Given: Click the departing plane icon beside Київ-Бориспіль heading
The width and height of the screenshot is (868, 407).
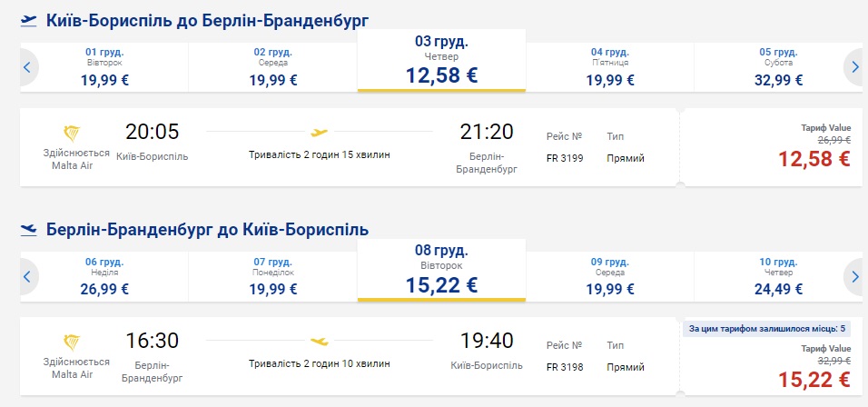Looking at the screenshot, I should [29, 20].
